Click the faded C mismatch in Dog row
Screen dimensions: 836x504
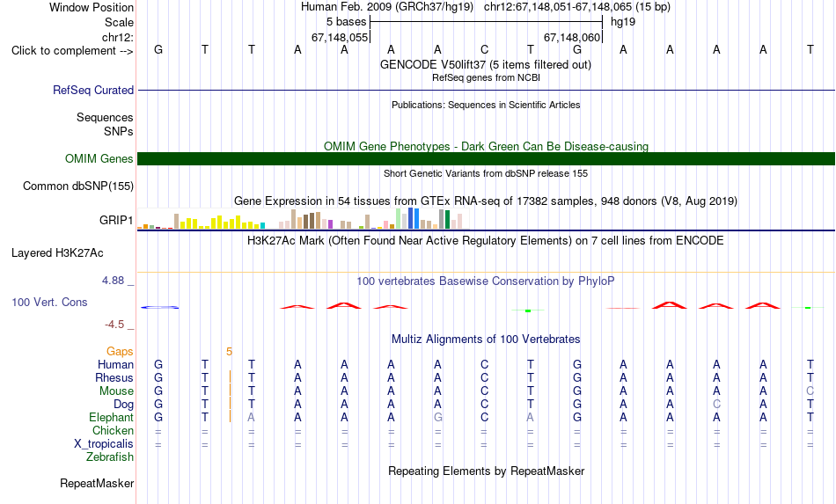(x=716, y=405)
